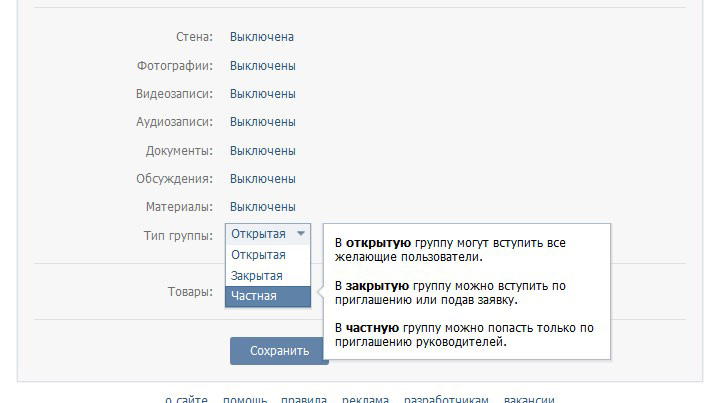Image resolution: width=722 pixels, height=403 pixels.
Task: Click the реклама footer link
Action: [x=365, y=399]
